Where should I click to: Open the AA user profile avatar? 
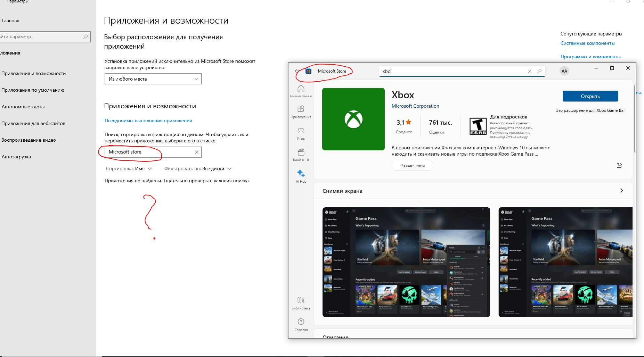pyautogui.click(x=564, y=71)
